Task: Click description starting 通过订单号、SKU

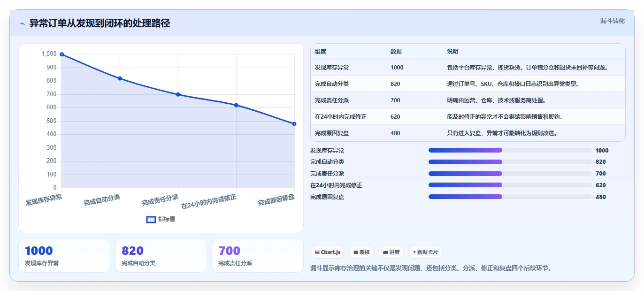Action: coord(514,84)
